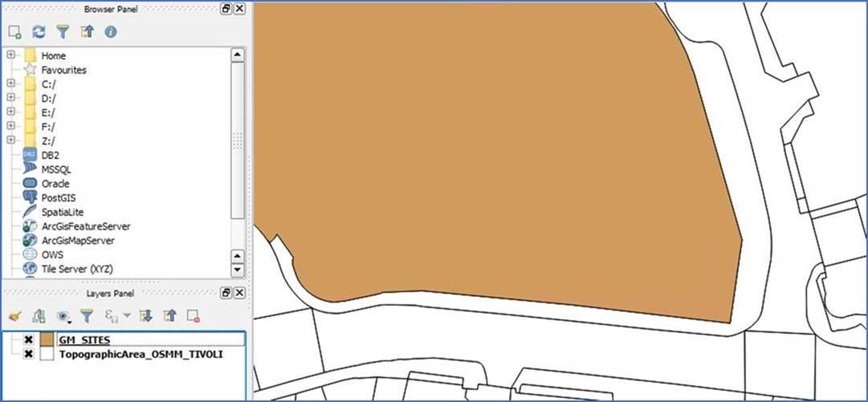
Task: Select the ArcGisMapServer text entry
Action: pyautogui.click(x=78, y=241)
